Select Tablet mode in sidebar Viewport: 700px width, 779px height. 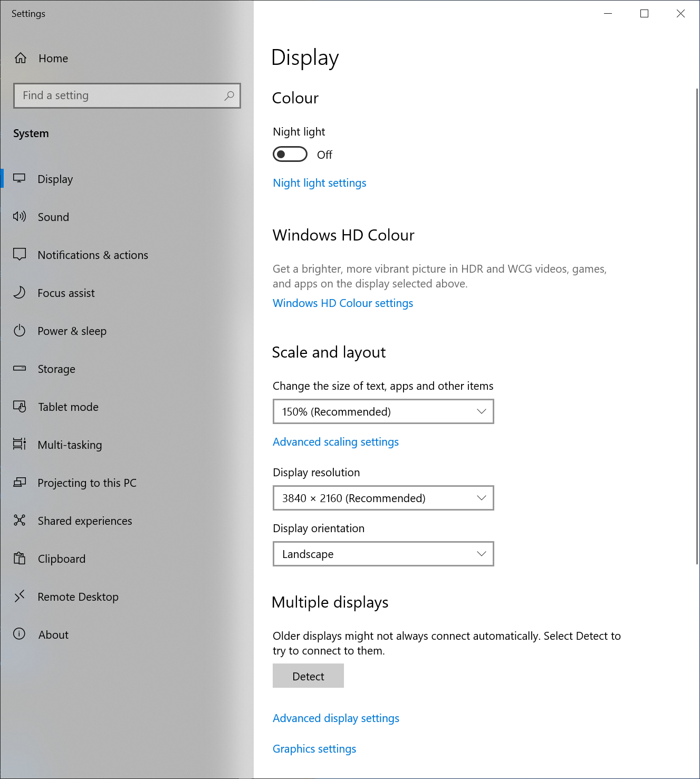(x=127, y=407)
